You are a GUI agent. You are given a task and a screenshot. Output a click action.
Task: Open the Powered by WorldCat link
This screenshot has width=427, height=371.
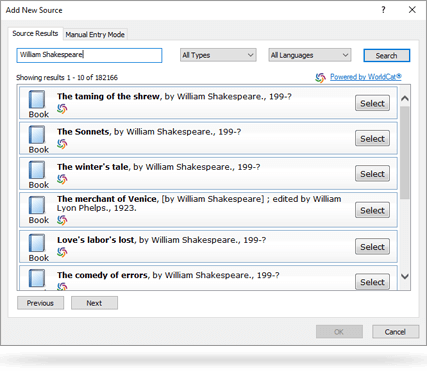click(x=366, y=77)
